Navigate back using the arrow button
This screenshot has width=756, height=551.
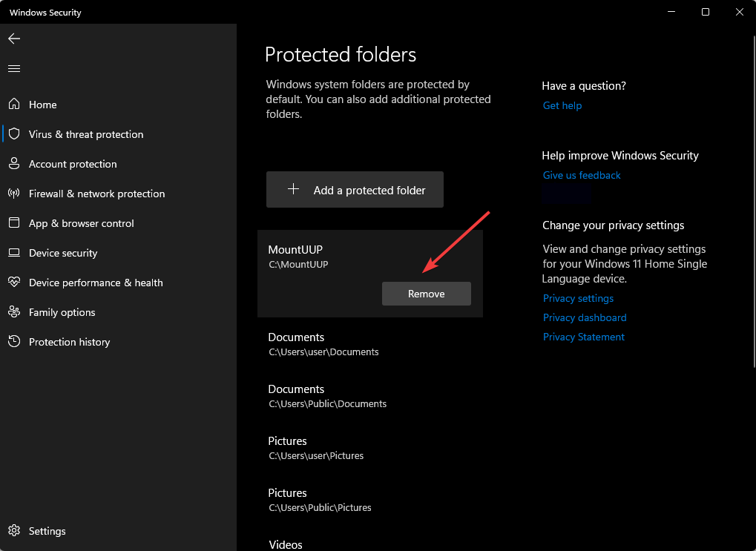[x=13, y=39]
